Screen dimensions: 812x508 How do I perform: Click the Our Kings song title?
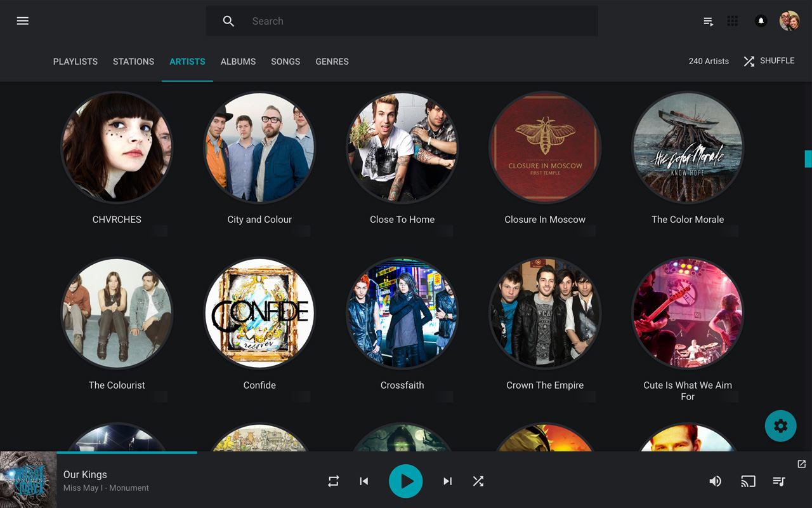pyautogui.click(x=85, y=474)
